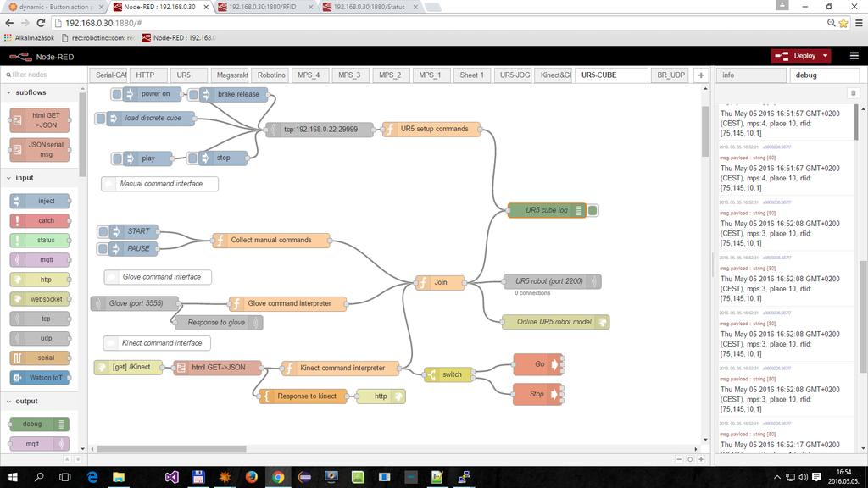Select the 'Glove command interpreter' function node
The width and height of the screenshot is (868, 488).
tap(288, 304)
